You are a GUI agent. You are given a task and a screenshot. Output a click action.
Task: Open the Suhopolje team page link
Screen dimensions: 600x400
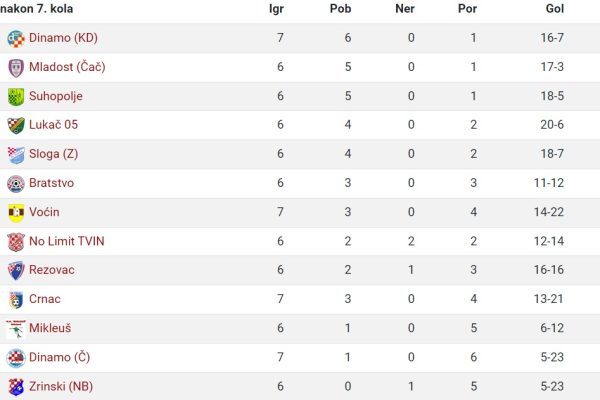coord(55,96)
